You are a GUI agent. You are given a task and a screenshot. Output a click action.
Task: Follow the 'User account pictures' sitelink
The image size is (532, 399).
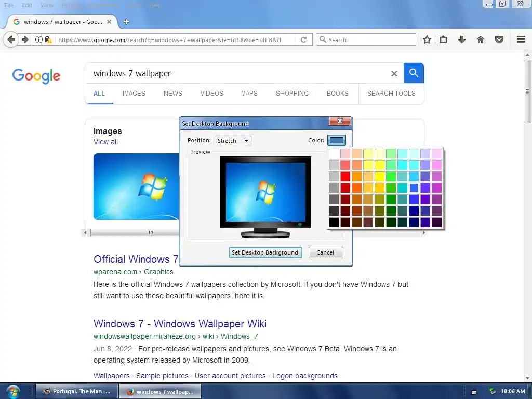tap(230, 376)
